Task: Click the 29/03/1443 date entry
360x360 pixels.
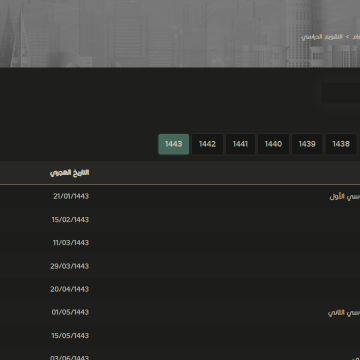Action: (70, 266)
